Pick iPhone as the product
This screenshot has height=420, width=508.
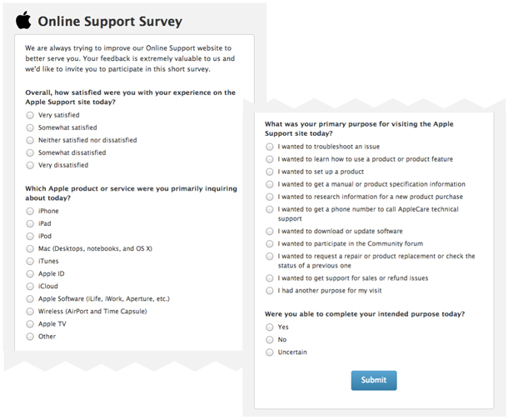30,212
